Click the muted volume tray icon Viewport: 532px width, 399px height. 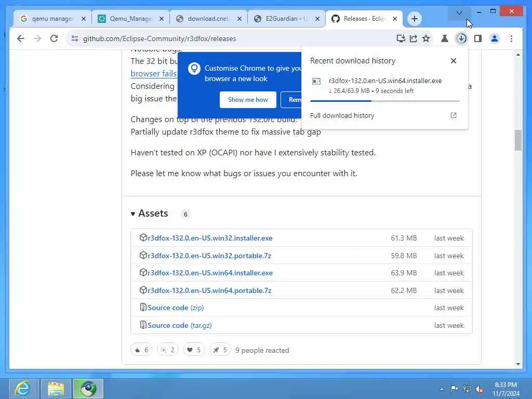tap(480, 389)
